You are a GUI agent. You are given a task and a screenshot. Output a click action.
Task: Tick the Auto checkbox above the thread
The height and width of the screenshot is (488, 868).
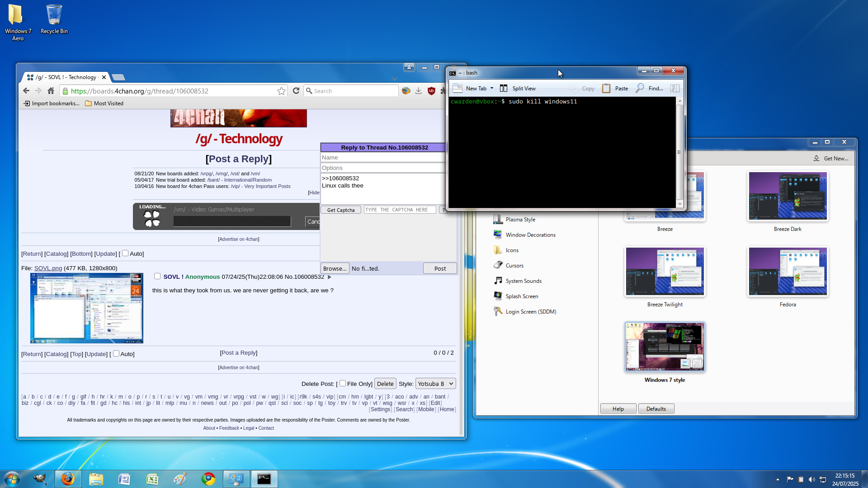click(125, 253)
